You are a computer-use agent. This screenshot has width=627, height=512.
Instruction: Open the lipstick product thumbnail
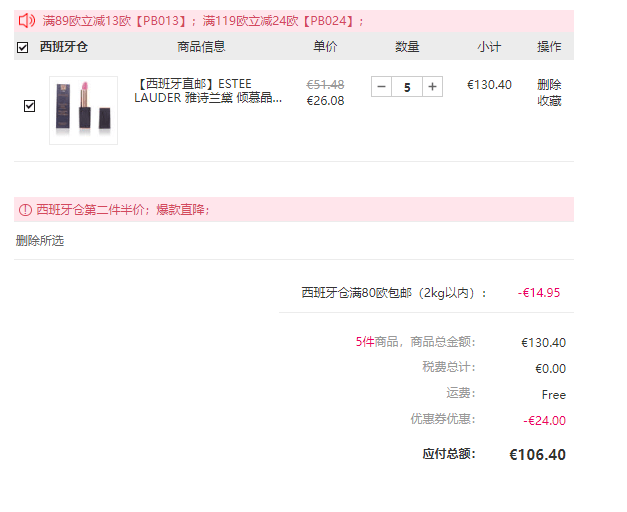pos(84,110)
